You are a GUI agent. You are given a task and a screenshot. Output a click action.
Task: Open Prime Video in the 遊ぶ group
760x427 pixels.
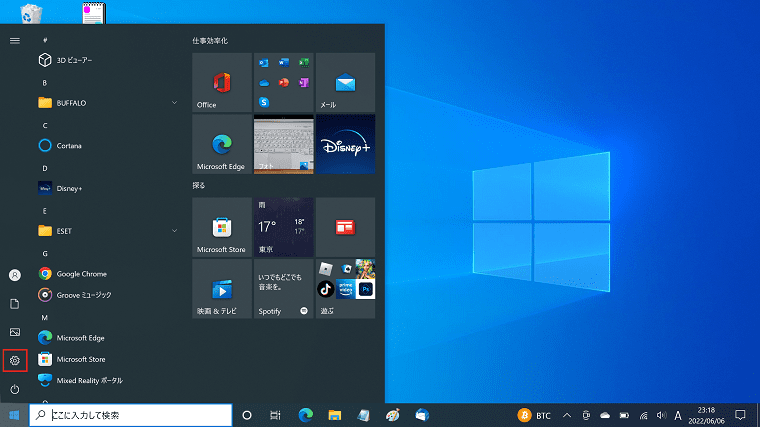pos(346,289)
